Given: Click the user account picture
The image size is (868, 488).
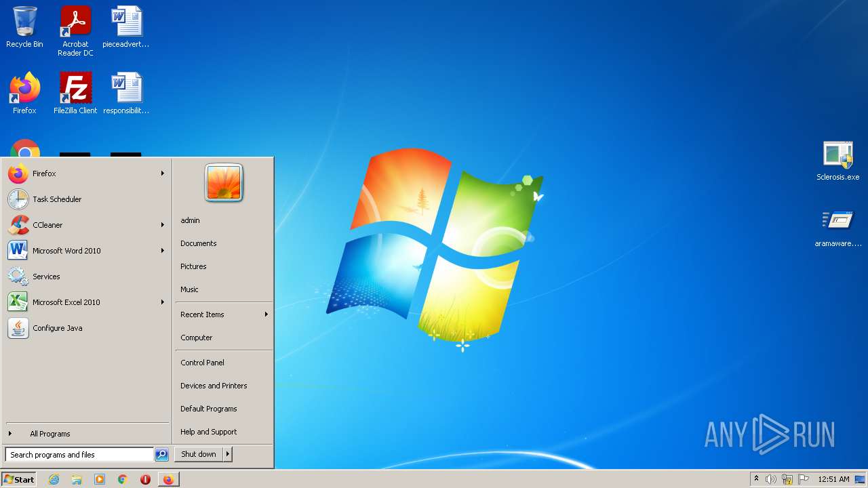Looking at the screenshot, I should [x=224, y=183].
